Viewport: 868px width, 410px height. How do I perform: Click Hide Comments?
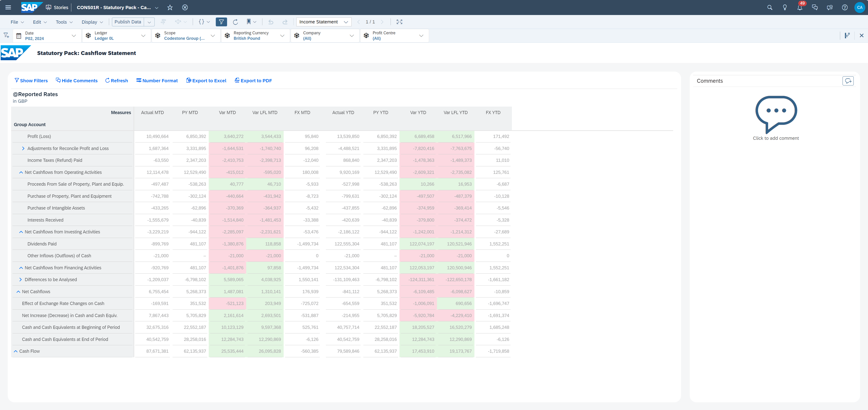(x=77, y=81)
